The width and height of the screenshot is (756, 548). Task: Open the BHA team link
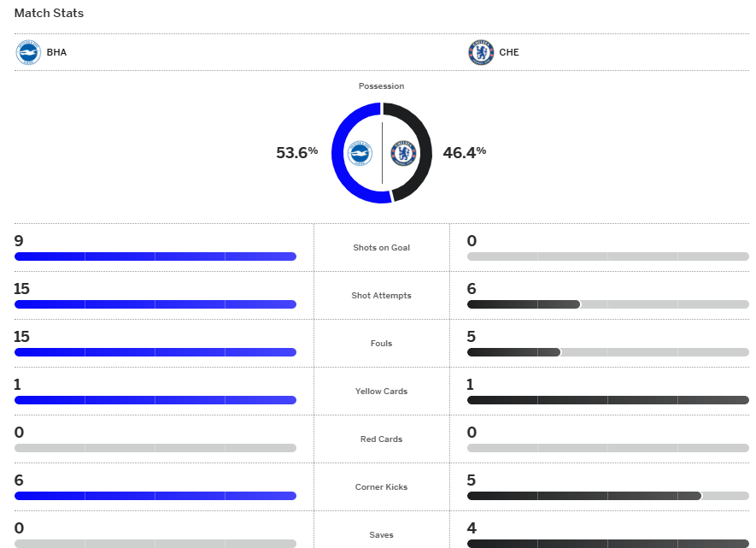(x=56, y=52)
